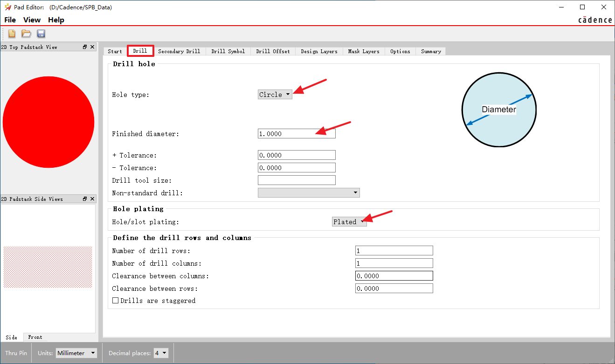
Task: Maximize the Pad Editor window
Action: pyautogui.click(x=582, y=7)
